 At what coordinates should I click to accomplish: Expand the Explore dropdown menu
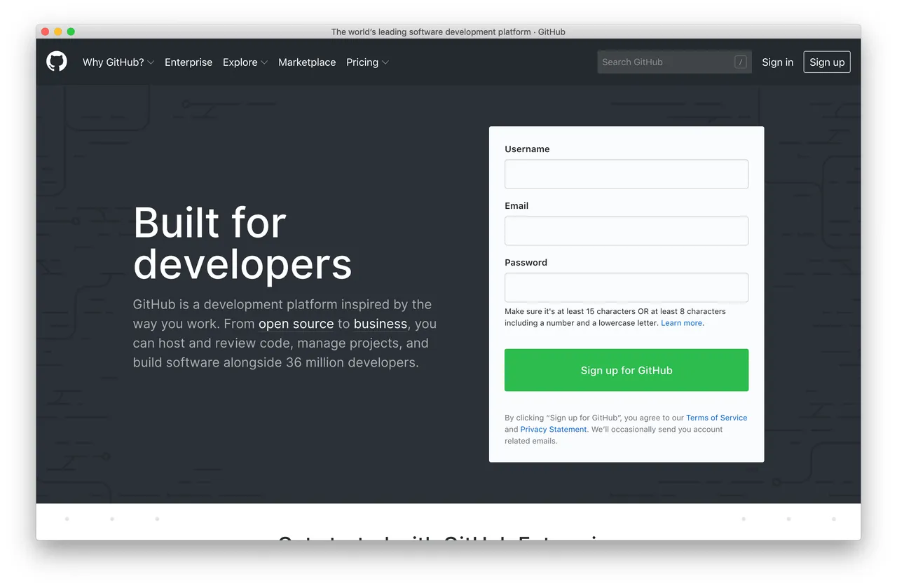[x=245, y=62]
